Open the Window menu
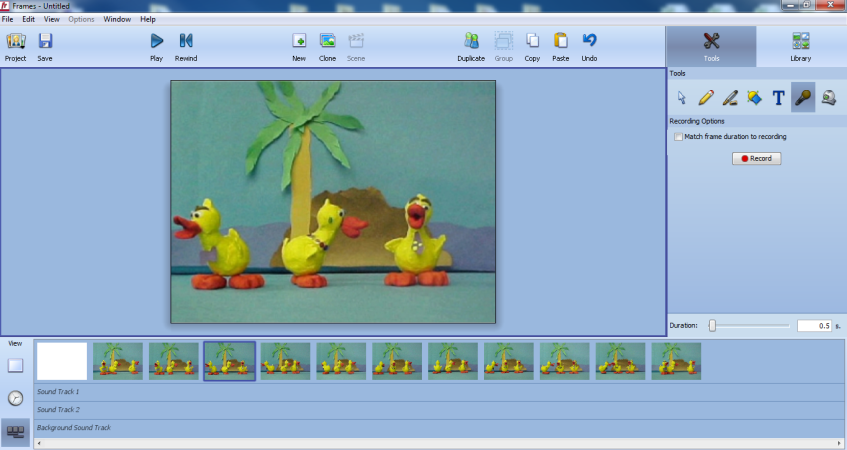 (117, 19)
